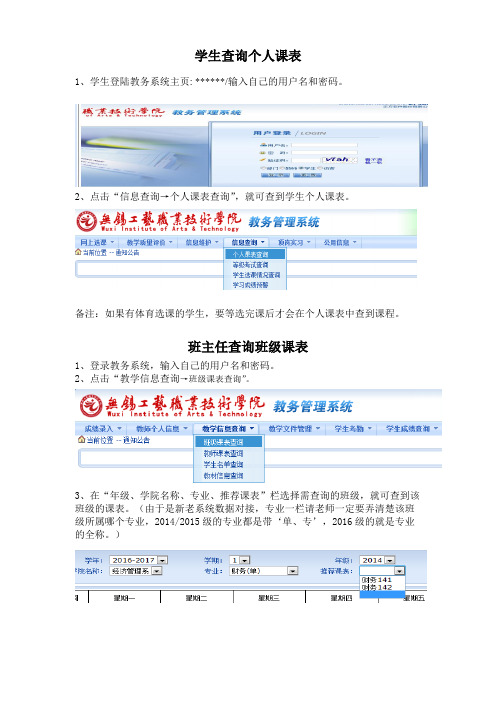Expand the 学院名称 经济管理系 dropdown
This screenshot has width=496, height=702.
(x=136, y=571)
